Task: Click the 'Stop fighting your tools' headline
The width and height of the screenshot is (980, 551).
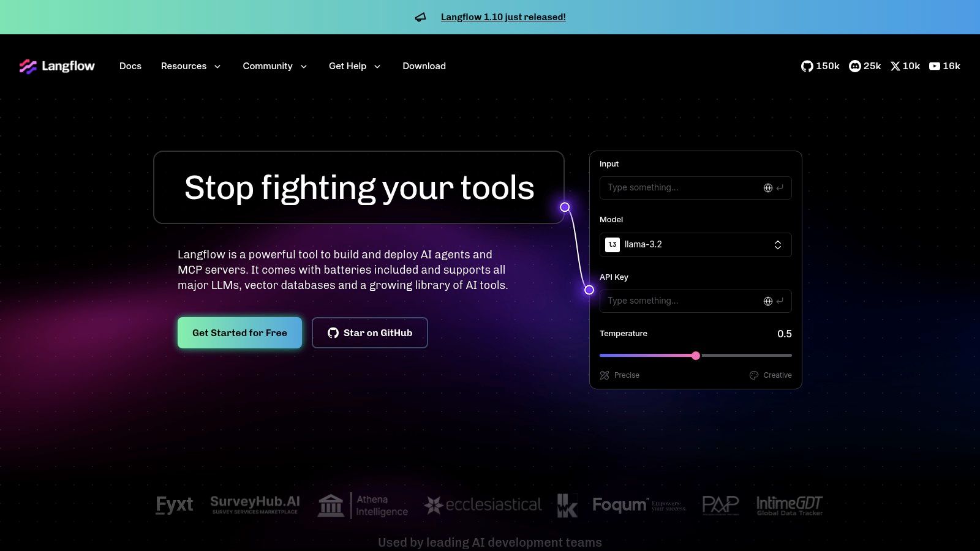Action: [360, 187]
